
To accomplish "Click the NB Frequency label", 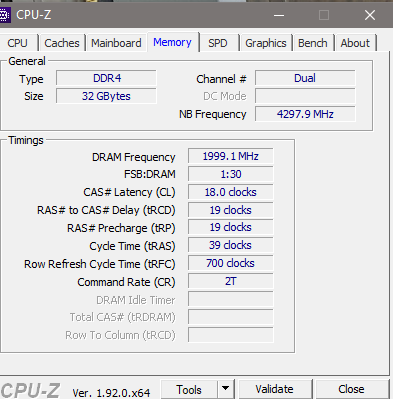I will 213,114.
